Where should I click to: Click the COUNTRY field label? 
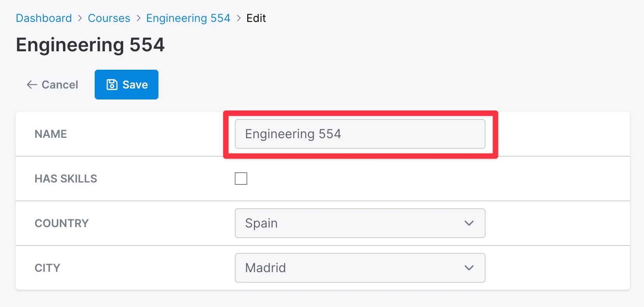(x=62, y=223)
